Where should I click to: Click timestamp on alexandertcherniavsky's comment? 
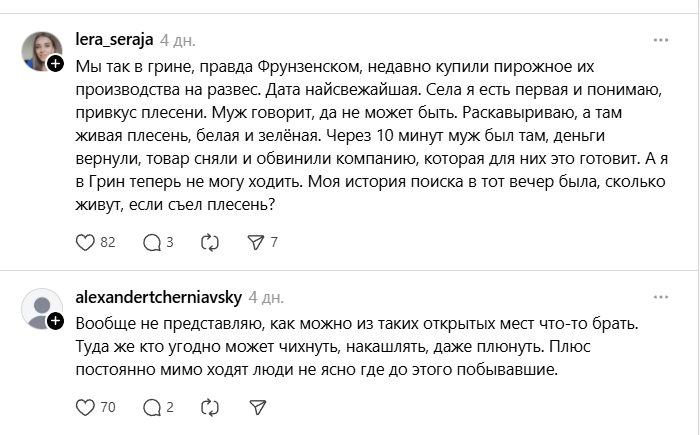[265, 298]
